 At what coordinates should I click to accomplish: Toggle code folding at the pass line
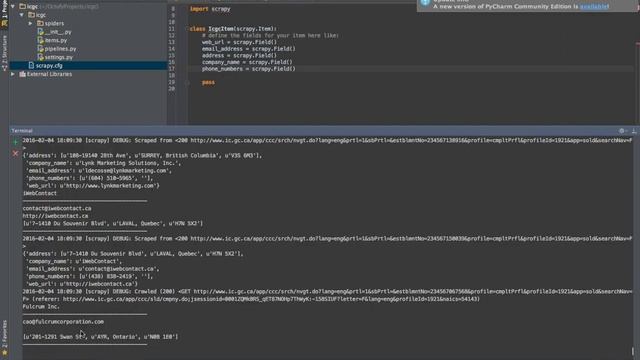tap(187, 82)
